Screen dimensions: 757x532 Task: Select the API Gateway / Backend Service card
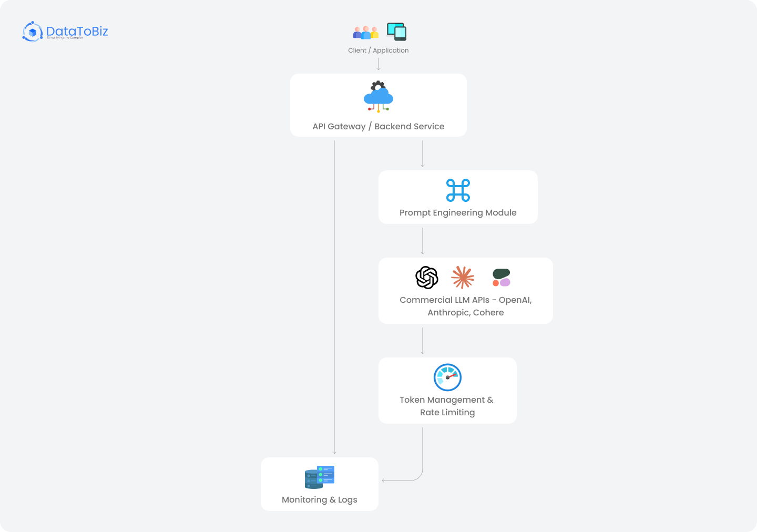pyautogui.click(x=378, y=105)
